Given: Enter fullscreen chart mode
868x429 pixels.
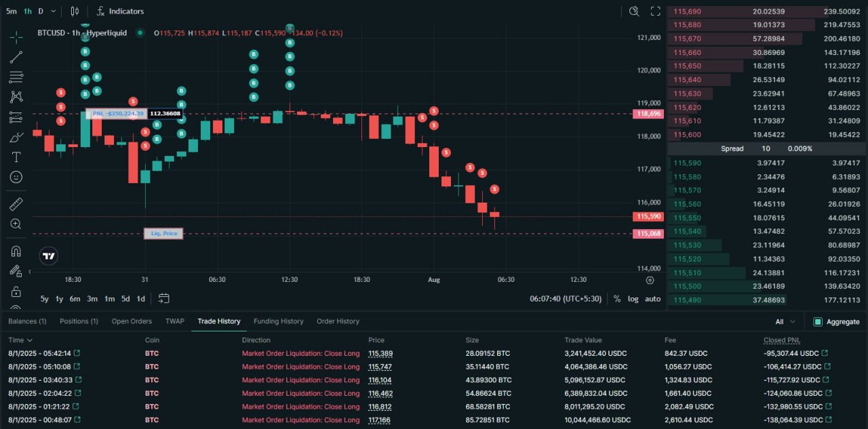Looking at the screenshot, I should tap(655, 11).
